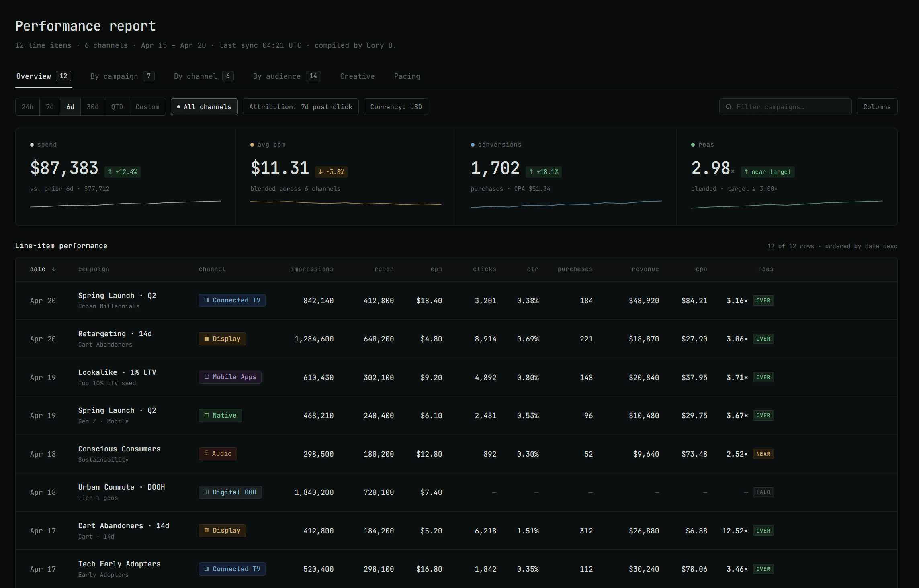Screen dimensions: 919x588
Task: Click the date column sort arrow
Action: point(54,269)
